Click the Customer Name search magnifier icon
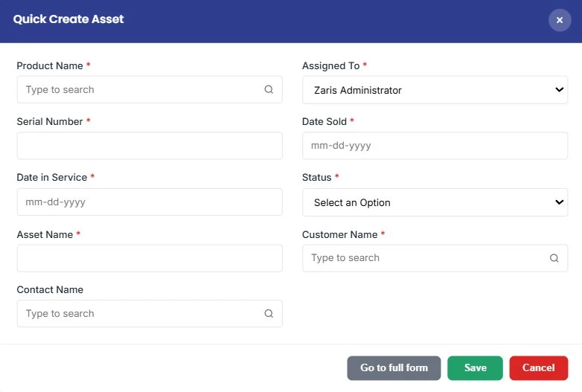582x392 pixels. coord(554,258)
